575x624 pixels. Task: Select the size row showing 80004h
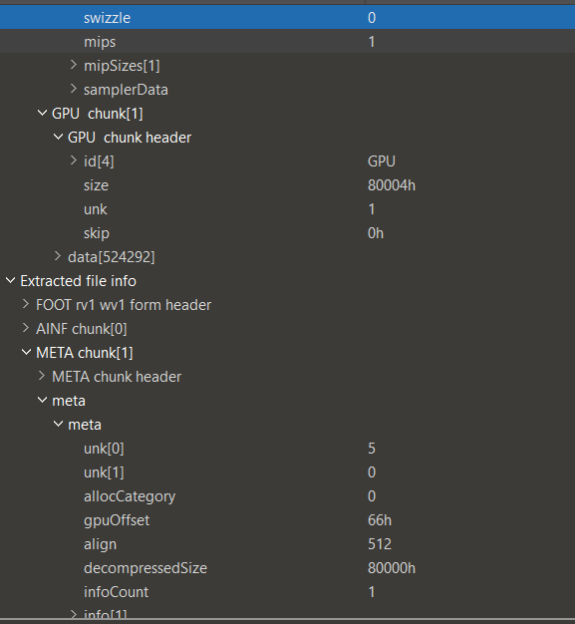(287, 185)
